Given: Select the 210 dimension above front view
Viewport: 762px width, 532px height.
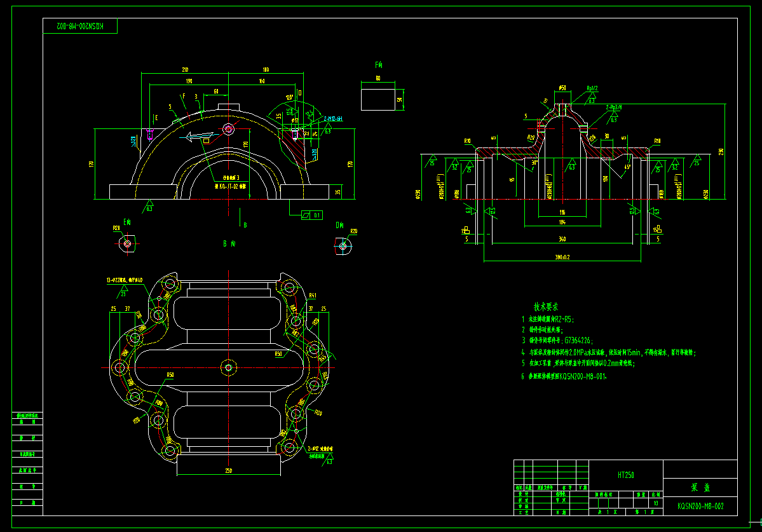Looking at the screenshot, I should (x=185, y=69).
